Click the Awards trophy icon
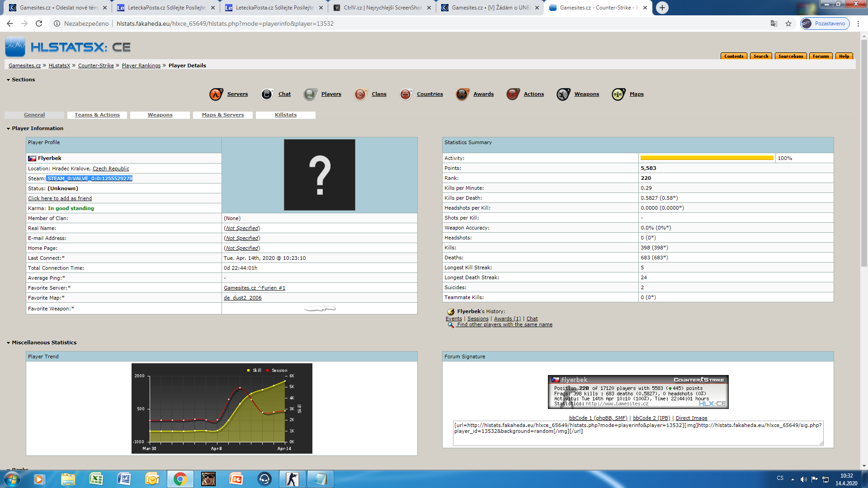 (x=462, y=94)
